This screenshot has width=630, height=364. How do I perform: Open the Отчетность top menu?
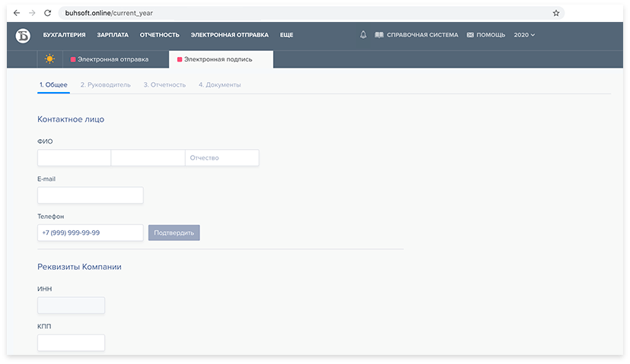159,35
